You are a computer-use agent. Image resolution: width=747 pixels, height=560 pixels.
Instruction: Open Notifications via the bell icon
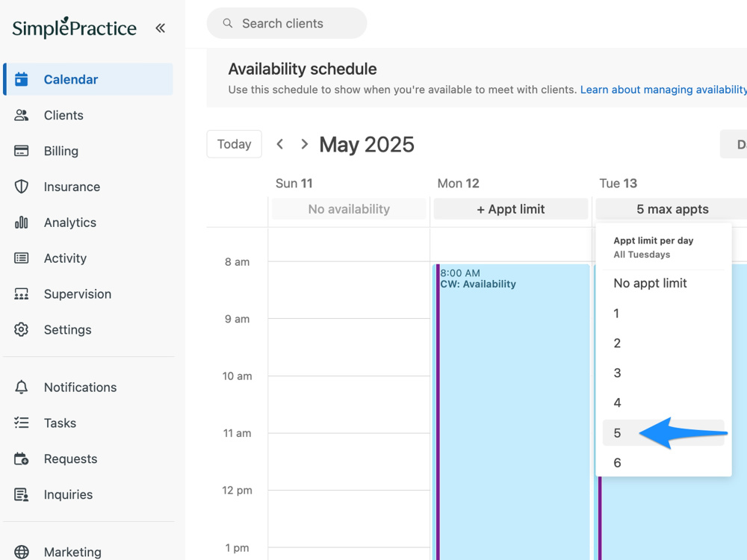pos(22,387)
